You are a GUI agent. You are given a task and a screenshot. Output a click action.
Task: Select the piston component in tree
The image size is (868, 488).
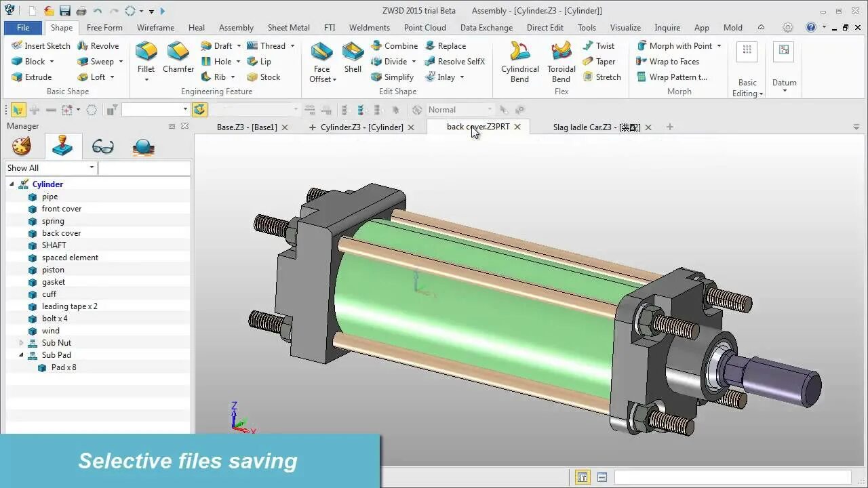click(x=53, y=270)
